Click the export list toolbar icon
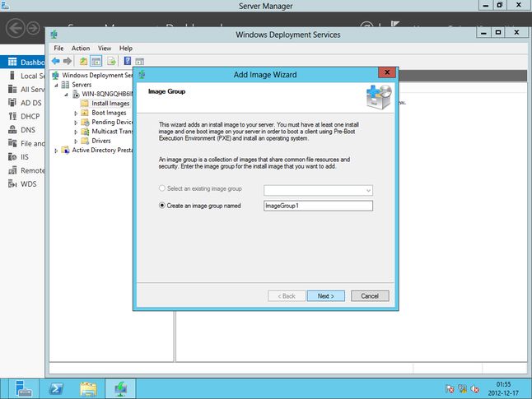Viewport: 532px width, 399px height. pos(111,62)
